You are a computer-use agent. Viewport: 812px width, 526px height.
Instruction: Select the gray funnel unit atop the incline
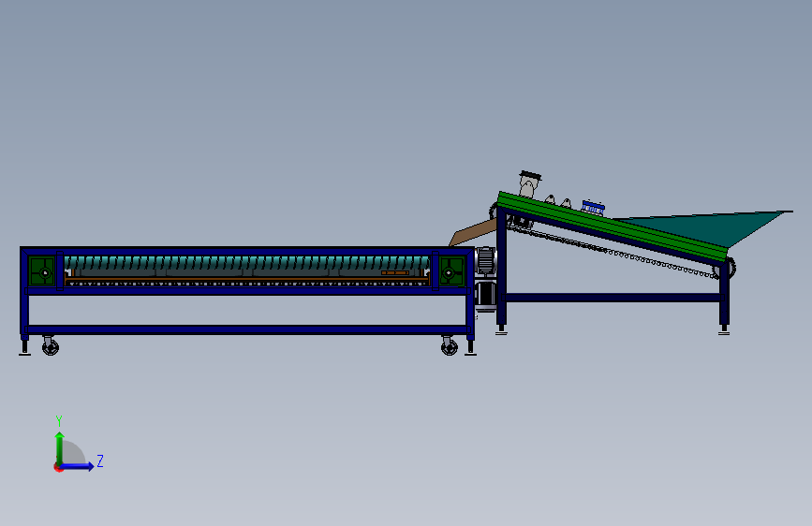coord(529,183)
